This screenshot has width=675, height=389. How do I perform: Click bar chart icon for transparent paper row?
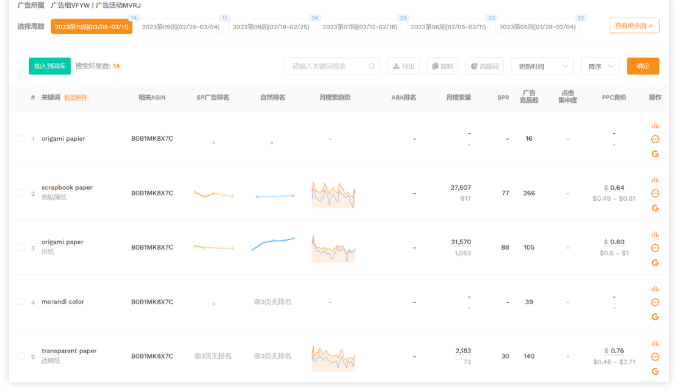coord(655,343)
